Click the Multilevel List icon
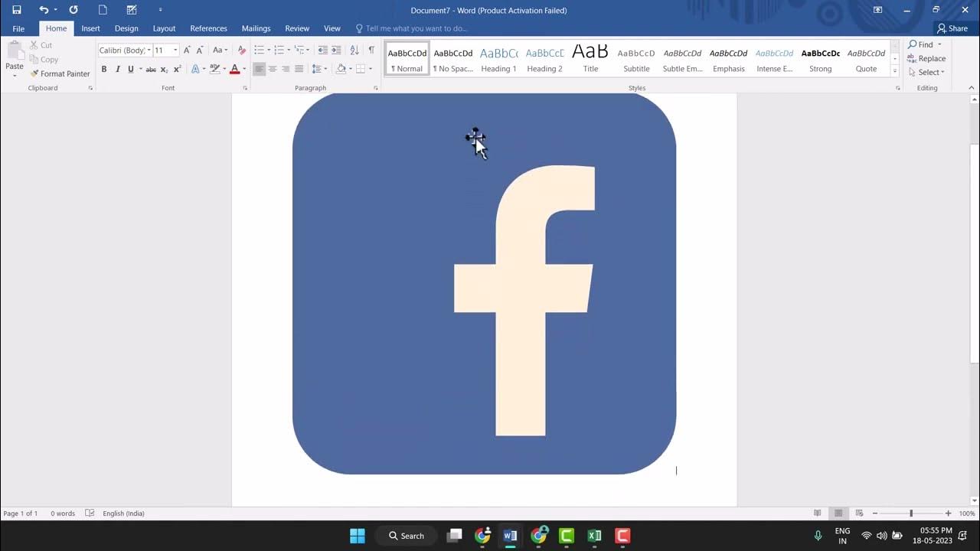The width and height of the screenshot is (980, 551). (299, 50)
